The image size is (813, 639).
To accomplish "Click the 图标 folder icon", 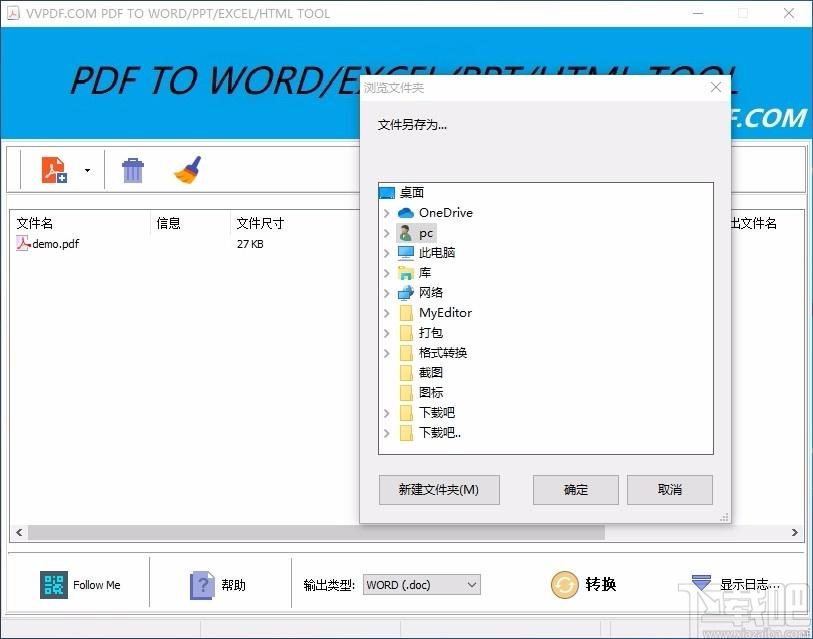I will (x=406, y=393).
